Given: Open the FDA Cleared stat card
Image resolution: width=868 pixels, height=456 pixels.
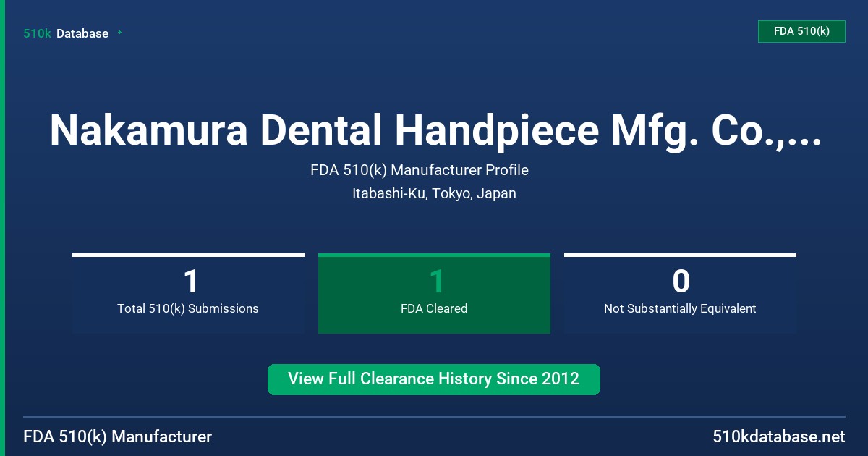Looking at the screenshot, I should click(x=434, y=293).
